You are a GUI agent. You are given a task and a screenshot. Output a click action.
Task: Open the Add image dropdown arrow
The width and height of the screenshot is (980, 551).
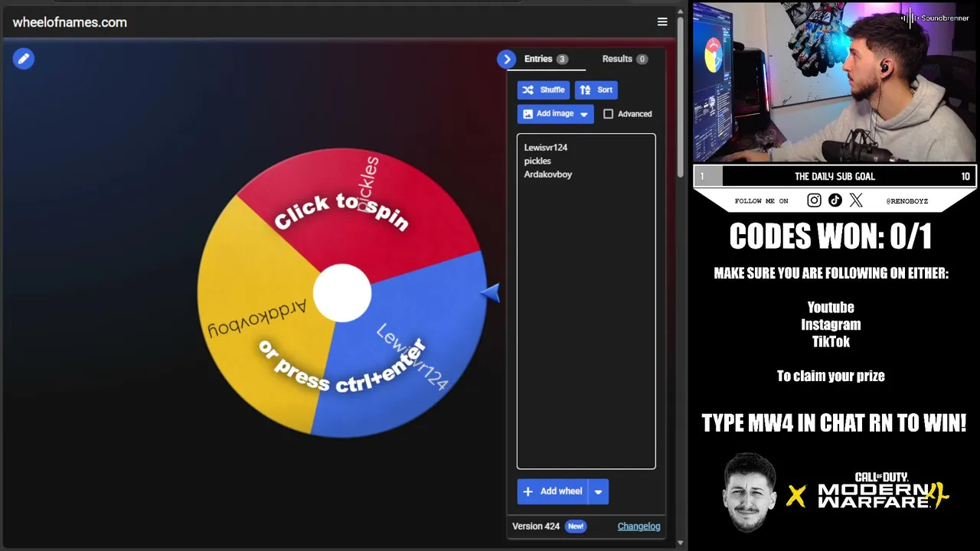(x=584, y=114)
